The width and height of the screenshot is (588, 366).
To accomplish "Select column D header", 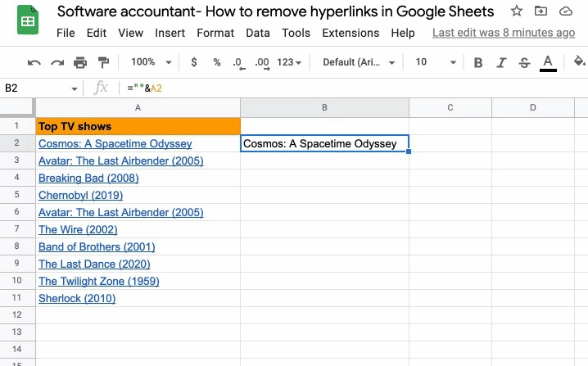I will click(x=533, y=107).
